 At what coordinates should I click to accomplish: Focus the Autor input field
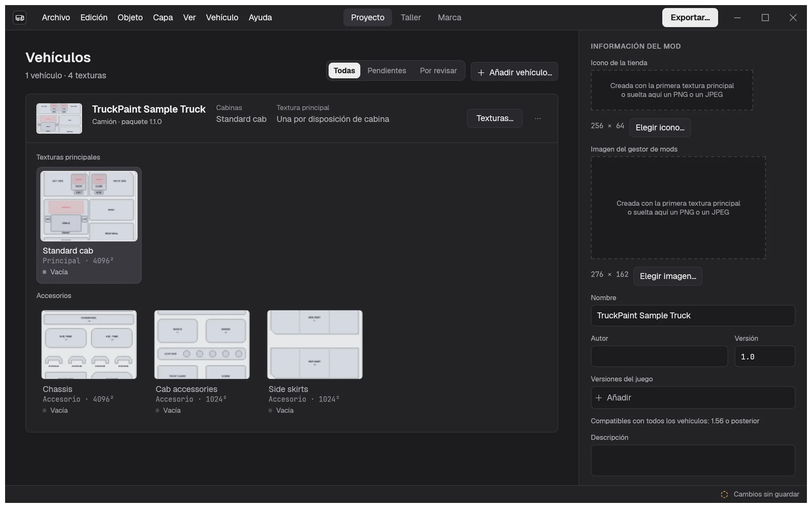659,356
